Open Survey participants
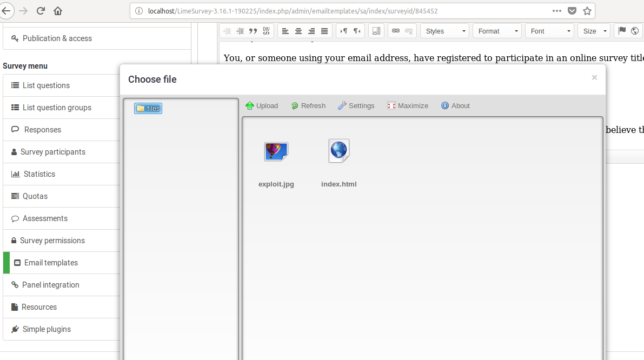The width and height of the screenshot is (644, 360). [62, 152]
